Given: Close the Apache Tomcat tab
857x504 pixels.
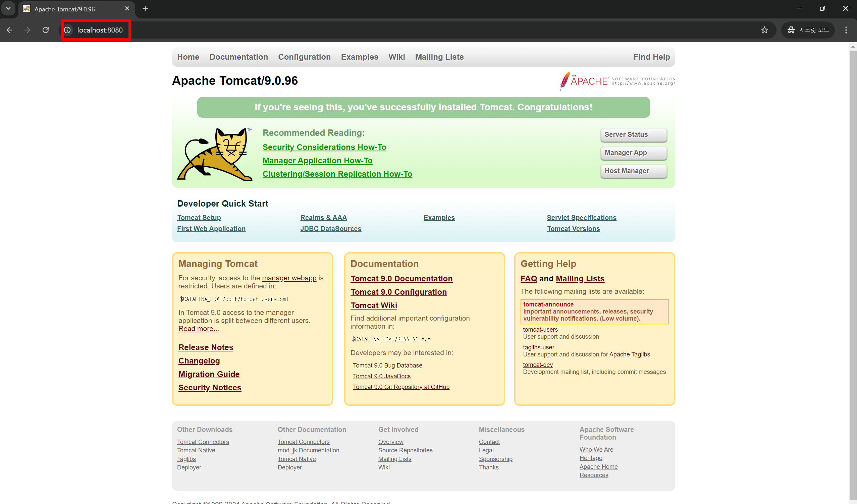Looking at the screenshot, I should coord(127,8).
